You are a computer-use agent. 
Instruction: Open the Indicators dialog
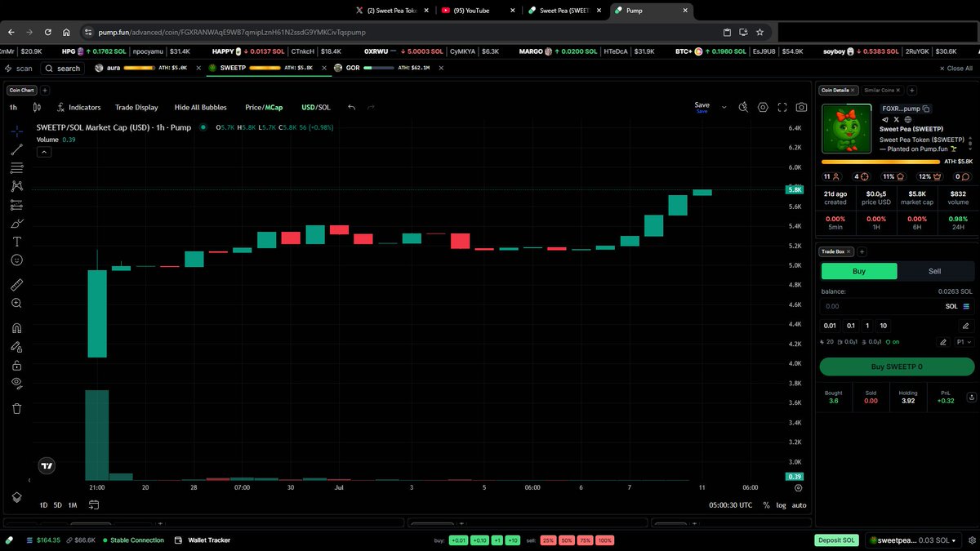pos(78,107)
